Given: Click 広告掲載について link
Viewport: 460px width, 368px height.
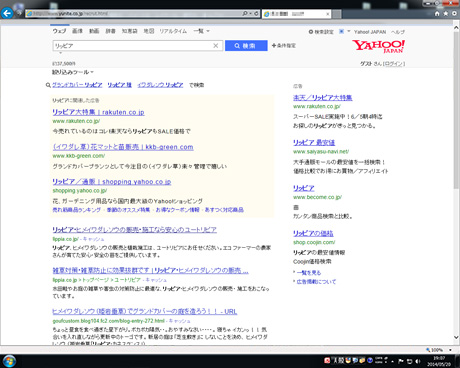Looking at the screenshot, I should pos(316,282).
